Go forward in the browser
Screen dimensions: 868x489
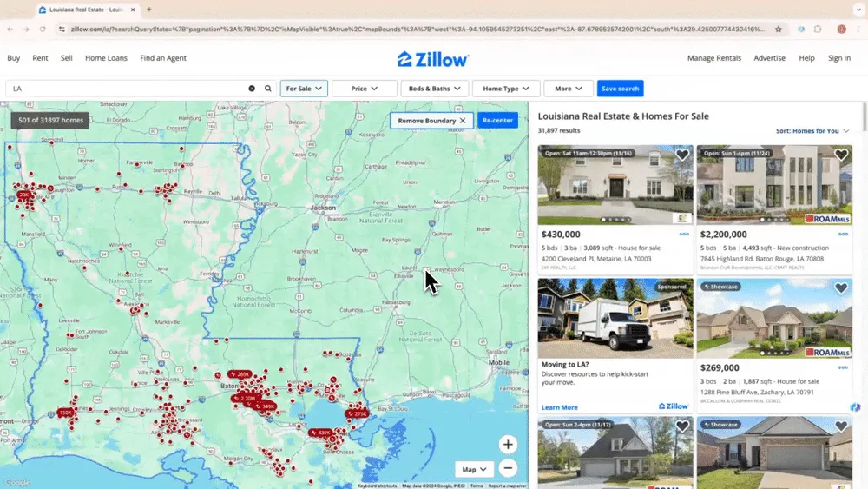click(x=26, y=30)
